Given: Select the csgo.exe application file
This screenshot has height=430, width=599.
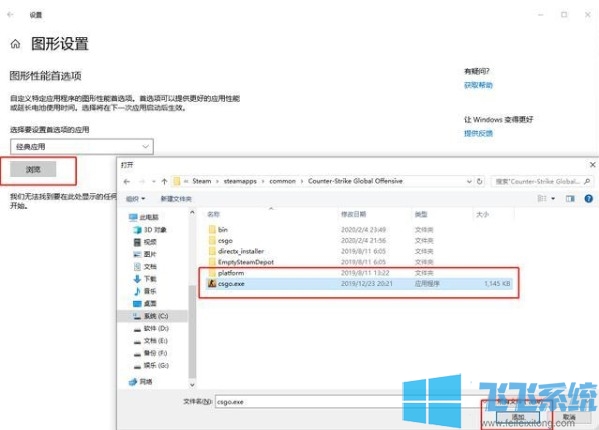Looking at the screenshot, I should point(358,284).
